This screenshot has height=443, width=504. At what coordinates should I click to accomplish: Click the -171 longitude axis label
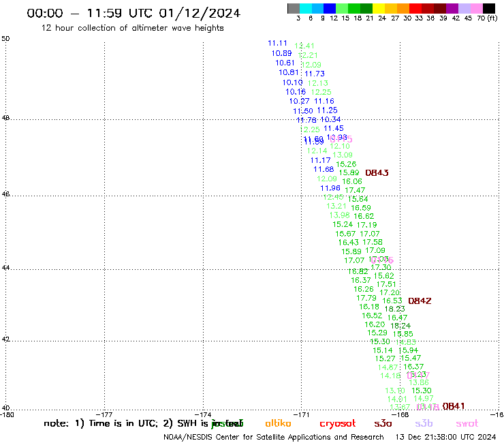302,414
